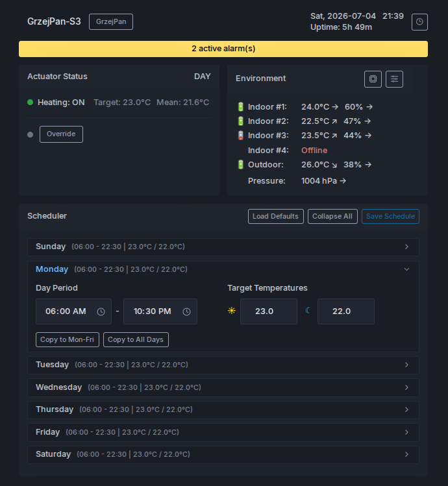This screenshot has height=486, width=448.
Task: Click the sun icon for day temperature
Action: [231, 311]
